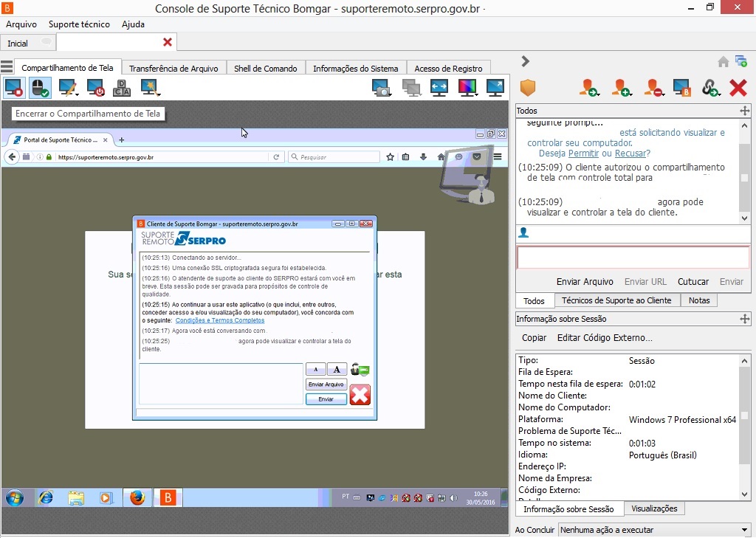Capture remote screenshot with the camera monitor icon
Image resolution: width=756 pixels, height=538 pixels.
tap(382, 88)
